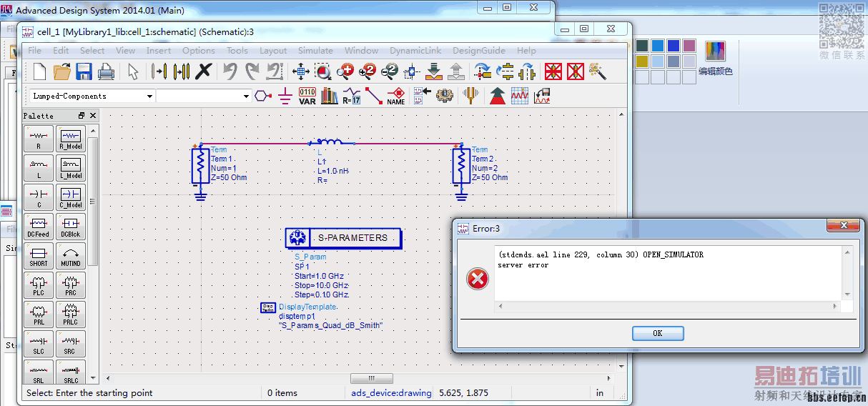Image resolution: width=868 pixels, height=406 pixels.
Task: Open the Lumped-Components palette dropdown
Action: tap(92, 96)
